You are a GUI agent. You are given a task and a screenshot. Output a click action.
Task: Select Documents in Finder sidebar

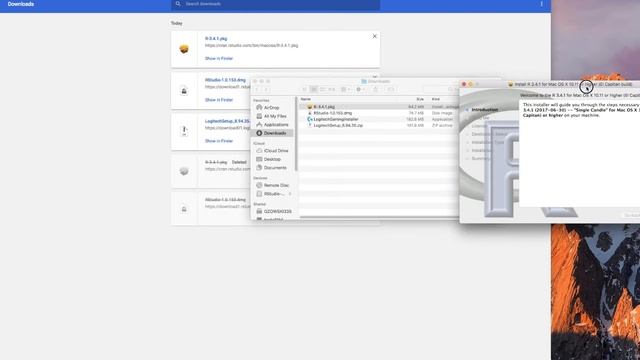click(275, 168)
